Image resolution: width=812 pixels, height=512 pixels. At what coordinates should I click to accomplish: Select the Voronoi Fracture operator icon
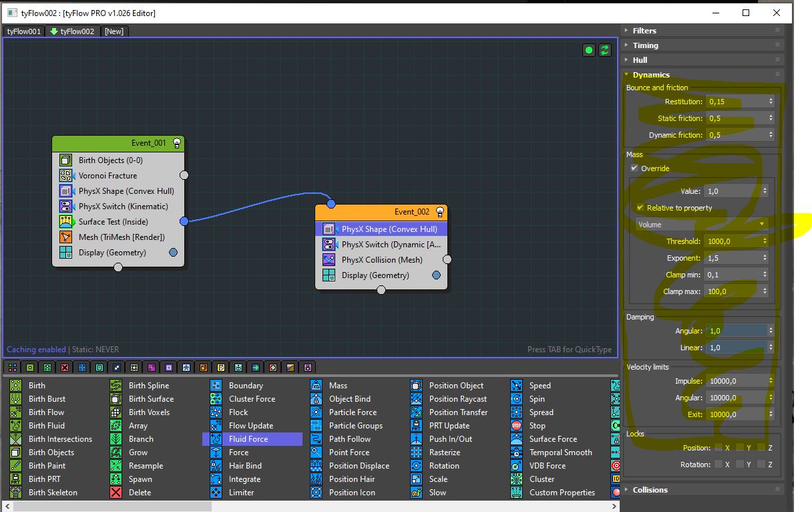pyautogui.click(x=65, y=176)
